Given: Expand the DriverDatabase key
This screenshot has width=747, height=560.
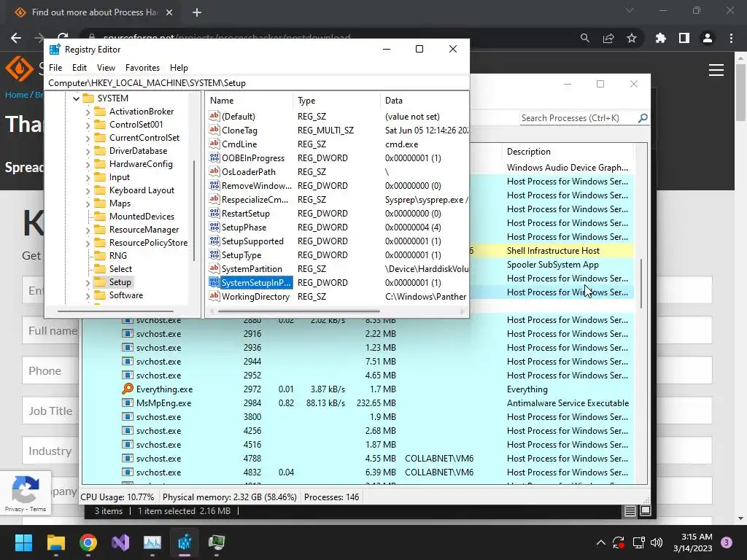Looking at the screenshot, I should click(88, 152).
